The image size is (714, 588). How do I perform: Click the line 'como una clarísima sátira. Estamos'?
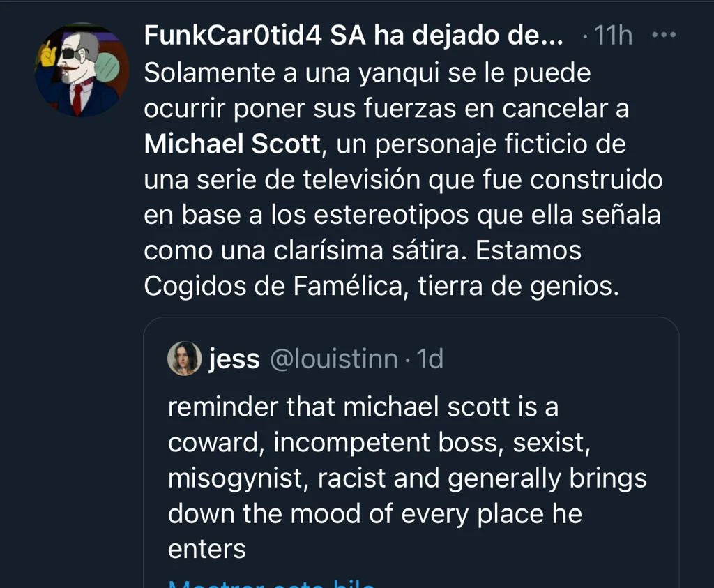pos(362,251)
